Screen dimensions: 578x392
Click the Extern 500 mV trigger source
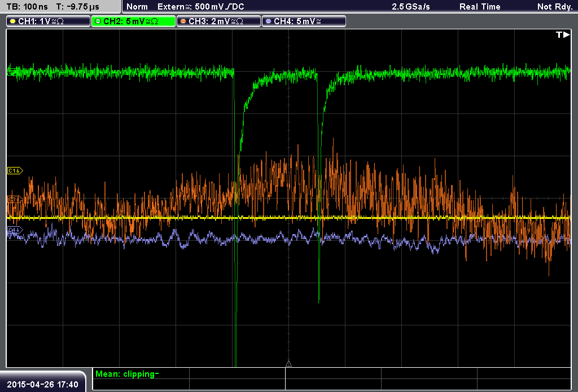pyautogui.click(x=200, y=7)
